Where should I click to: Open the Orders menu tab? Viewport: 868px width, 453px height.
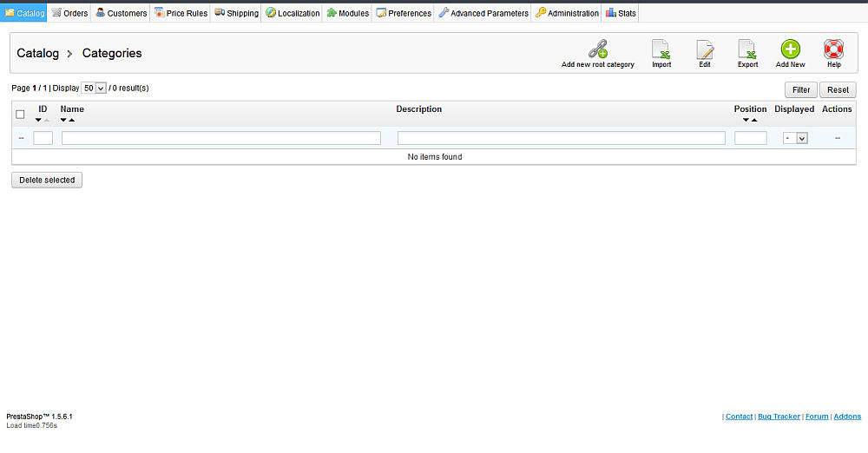click(69, 13)
